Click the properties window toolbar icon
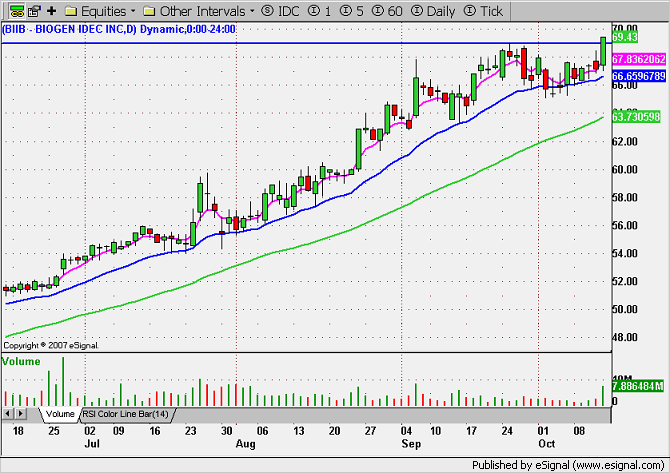The height and width of the screenshot is (473, 670). 34,11
